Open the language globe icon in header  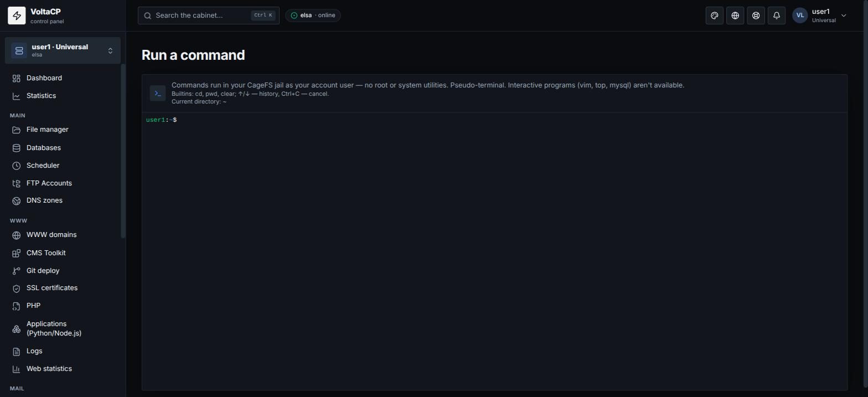point(735,16)
